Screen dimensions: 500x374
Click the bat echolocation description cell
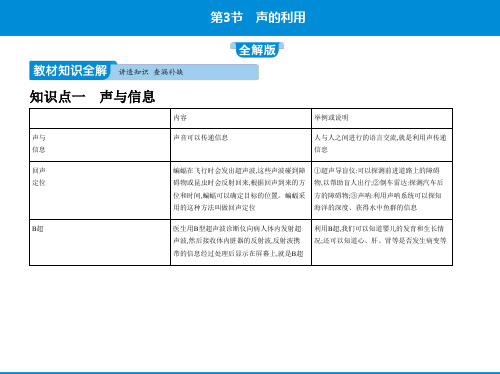coord(241,190)
